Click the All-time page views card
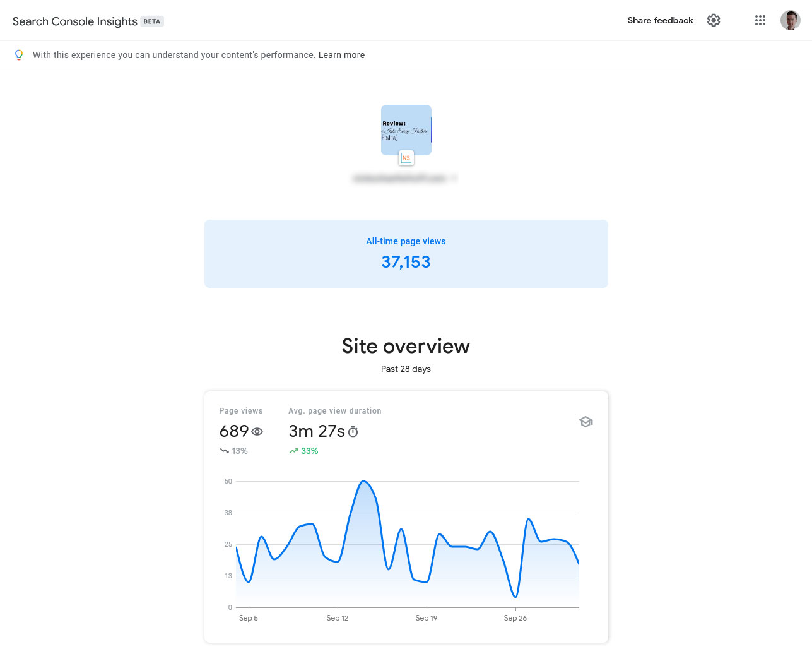This screenshot has width=812, height=649. [406, 254]
